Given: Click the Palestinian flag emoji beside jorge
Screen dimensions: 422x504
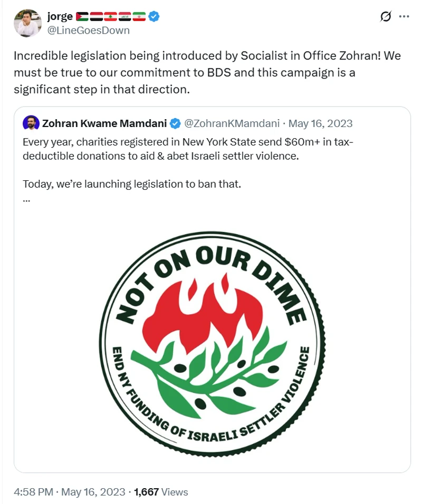Looking at the screenshot, I should pos(83,16).
